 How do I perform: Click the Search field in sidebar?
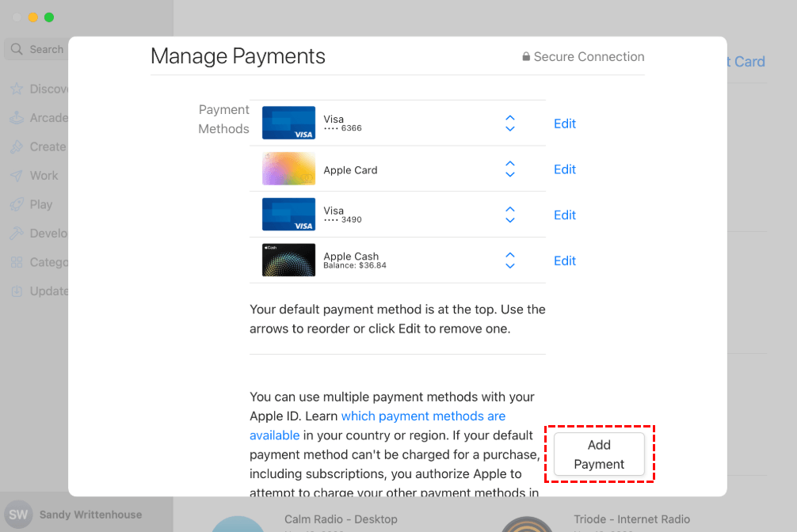pyautogui.click(x=36, y=49)
